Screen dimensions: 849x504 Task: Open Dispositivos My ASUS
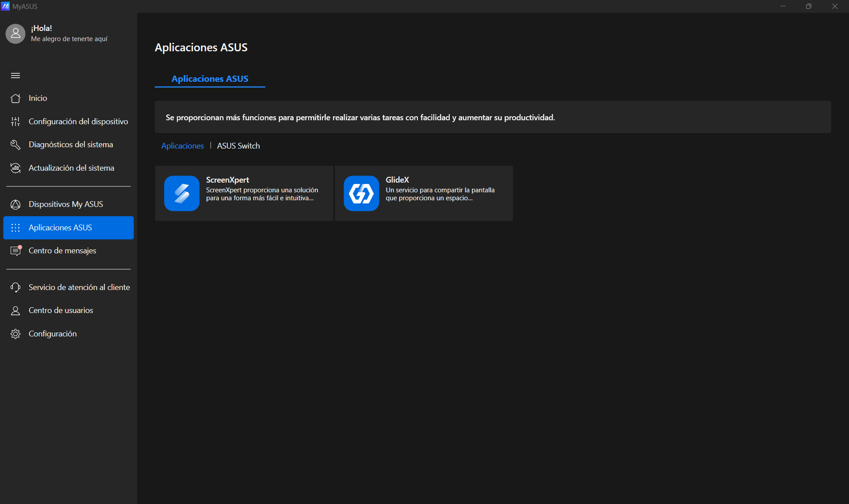point(69,204)
